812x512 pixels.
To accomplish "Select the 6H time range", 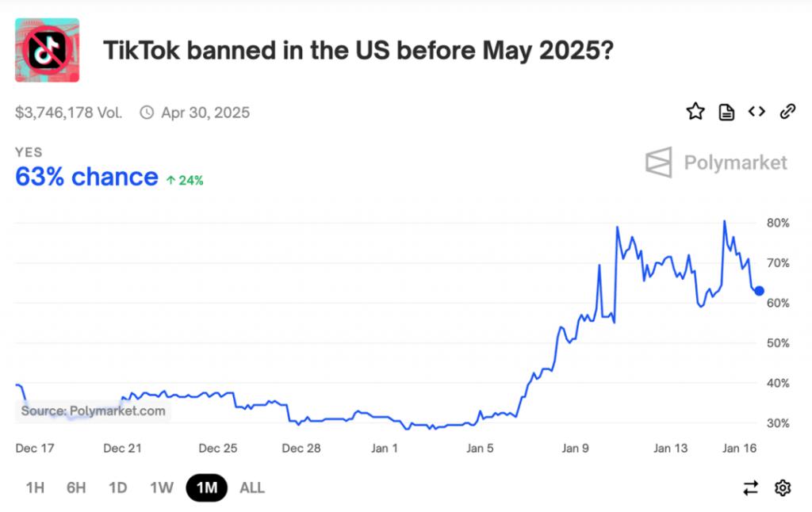I will click(76, 487).
